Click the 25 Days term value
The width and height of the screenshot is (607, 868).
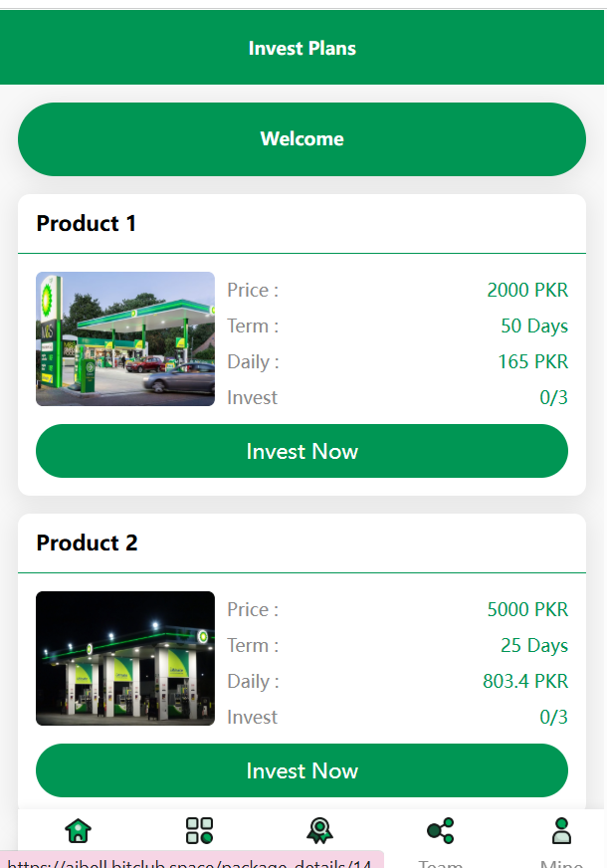[534, 645]
